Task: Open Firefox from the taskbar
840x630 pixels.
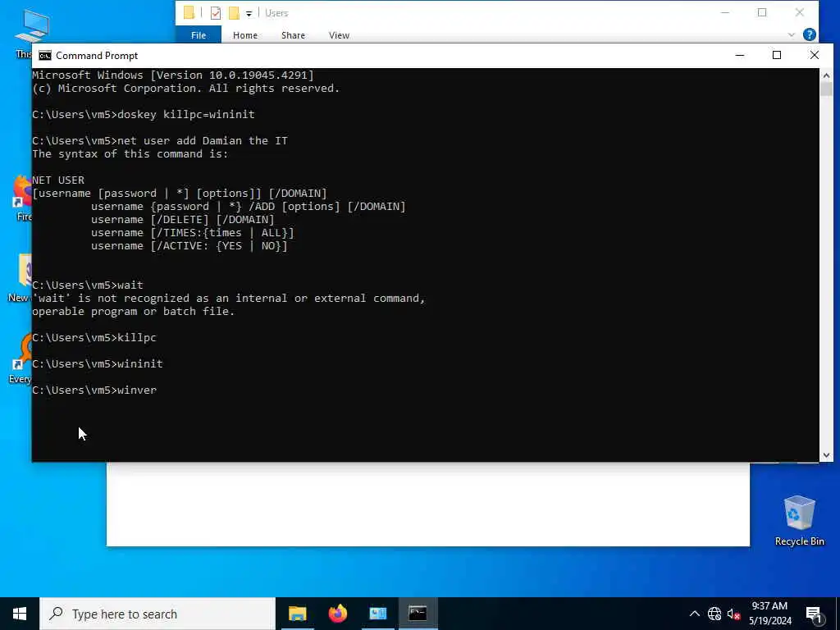Action: 337,614
